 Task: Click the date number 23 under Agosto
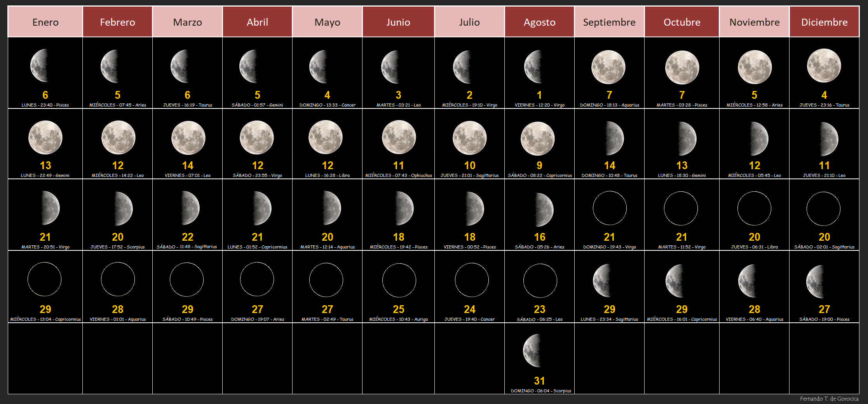(x=539, y=309)
